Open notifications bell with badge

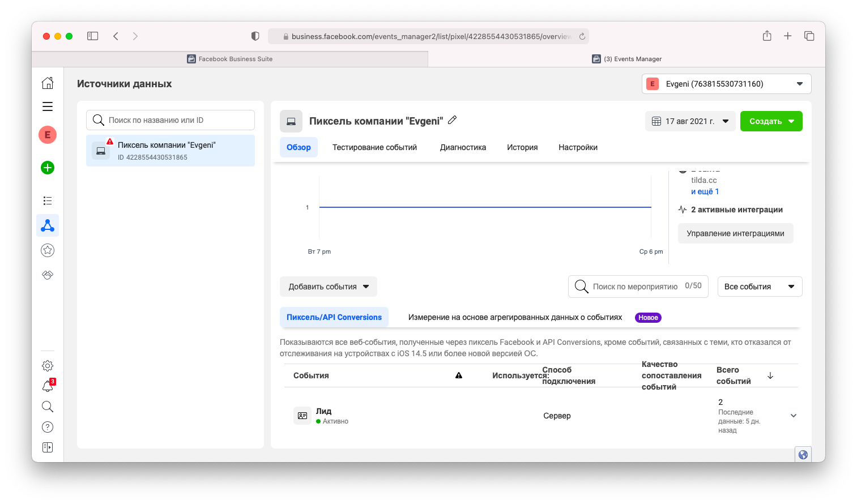(48, 386)
